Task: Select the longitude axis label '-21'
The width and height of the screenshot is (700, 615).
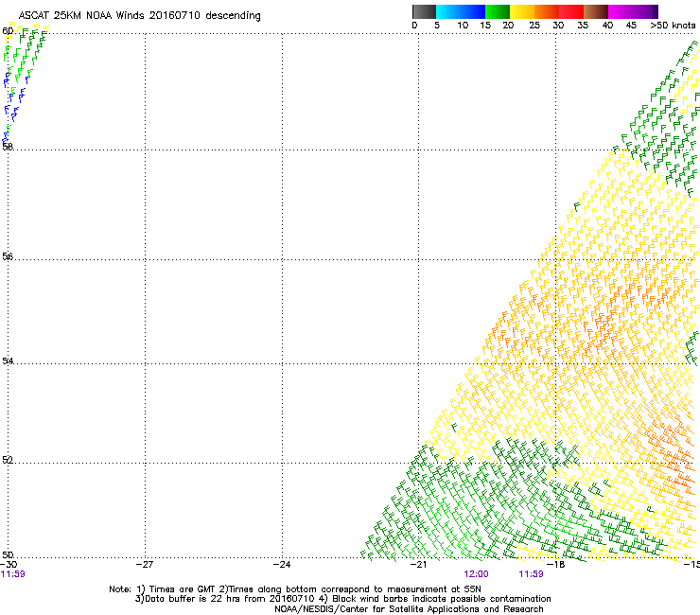Action: pos(419,565)
